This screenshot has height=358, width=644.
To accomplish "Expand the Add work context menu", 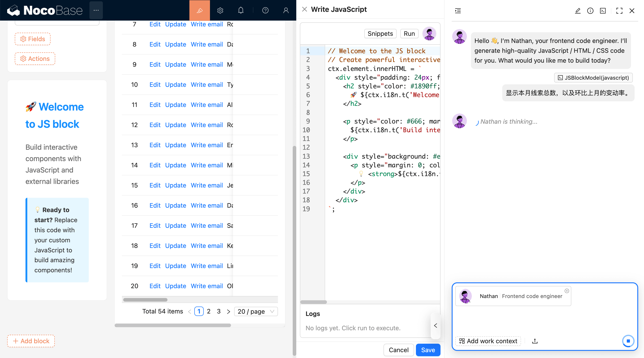I will click(x=488, y=341).
